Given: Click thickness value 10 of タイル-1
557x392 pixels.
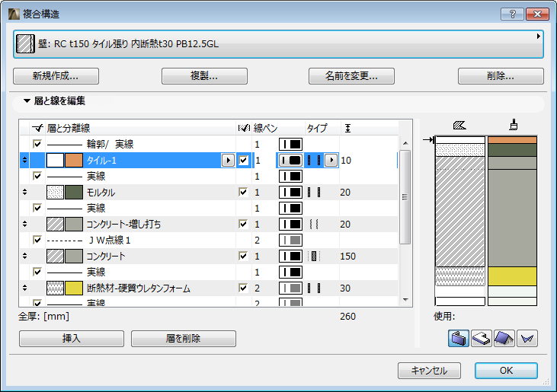Looking at the screenshot, I should click(346, 161).
